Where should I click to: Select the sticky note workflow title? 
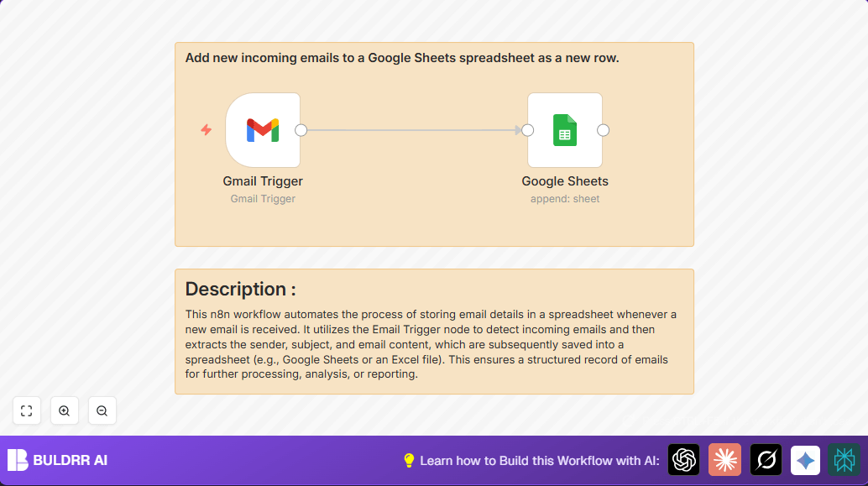(x=402, y=58)
